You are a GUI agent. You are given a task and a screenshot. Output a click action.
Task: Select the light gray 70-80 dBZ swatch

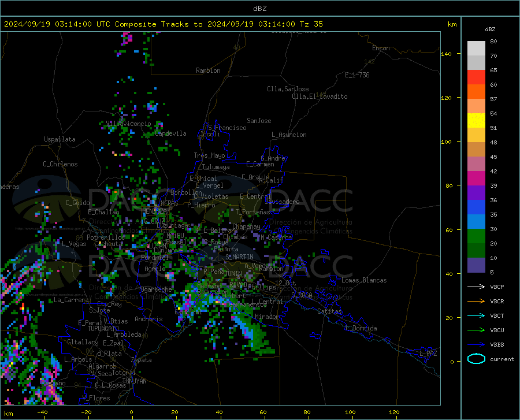476,48
